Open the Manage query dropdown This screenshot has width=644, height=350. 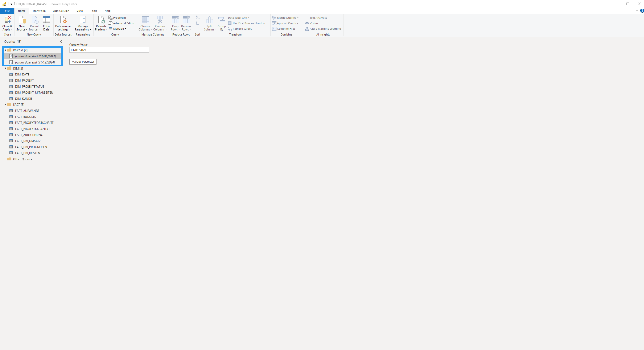[118, 29]
